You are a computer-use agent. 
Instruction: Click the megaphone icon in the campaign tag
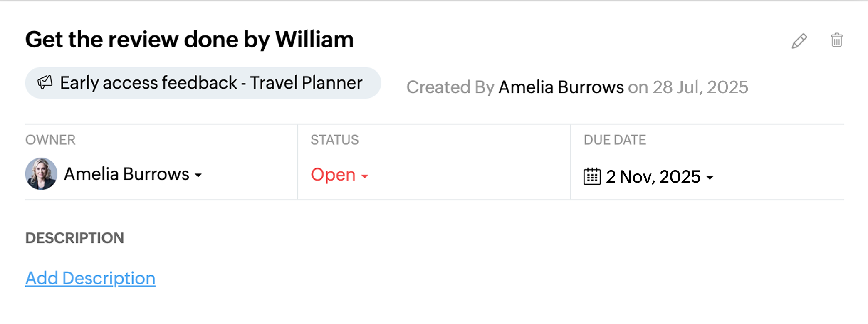[45, 82]
